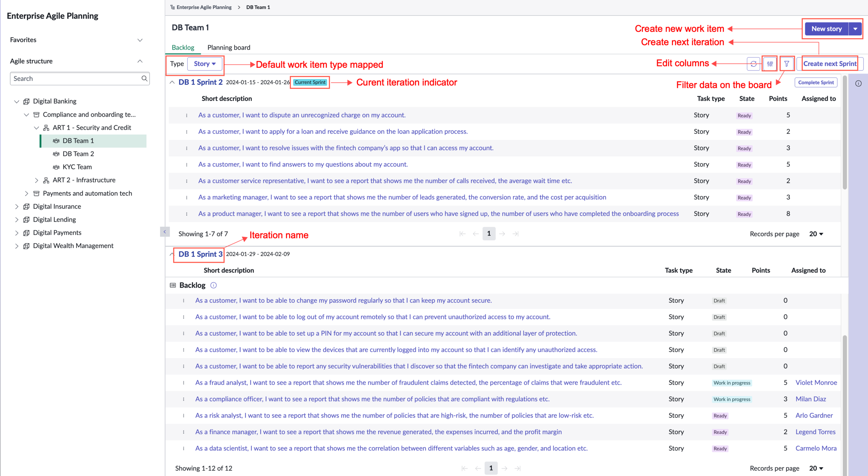Select Digital Lending in the tree

pyautogui.click(x=54, y=219)
